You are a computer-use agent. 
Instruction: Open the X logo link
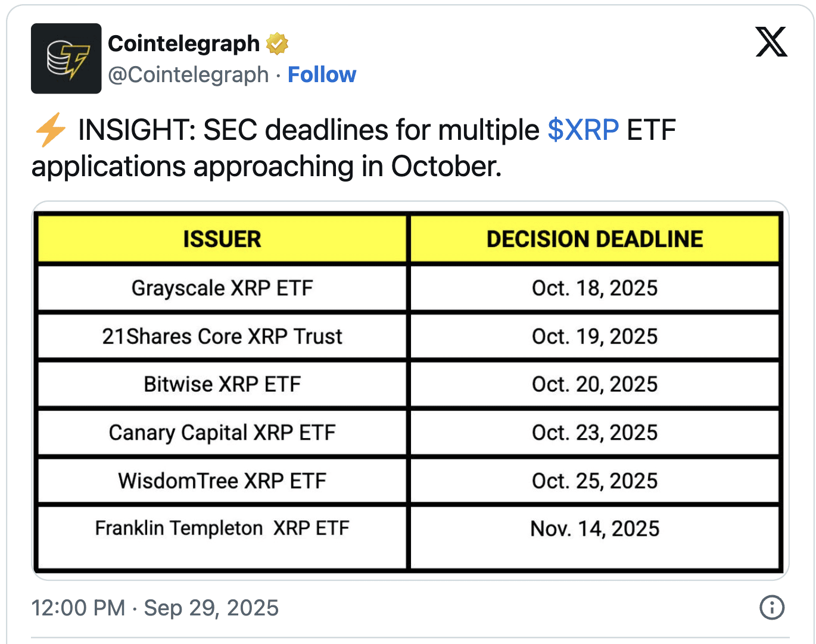[x=771, y=42]
